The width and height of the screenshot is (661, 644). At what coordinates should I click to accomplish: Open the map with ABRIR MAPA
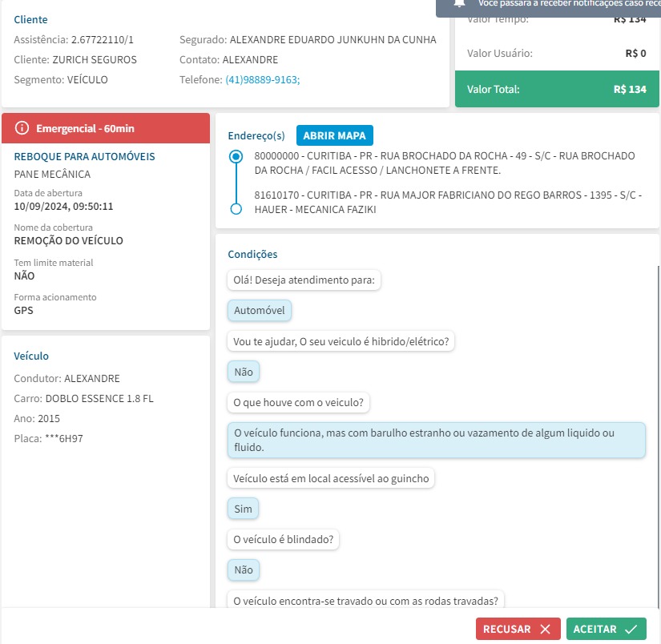(334, 135)
